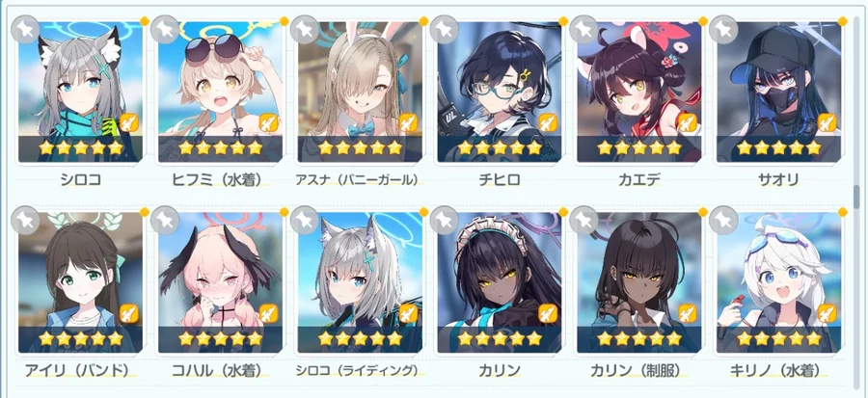Click the weapon icon on アスナ（バニーガール） card
The image size is (868, 398).
408,122
